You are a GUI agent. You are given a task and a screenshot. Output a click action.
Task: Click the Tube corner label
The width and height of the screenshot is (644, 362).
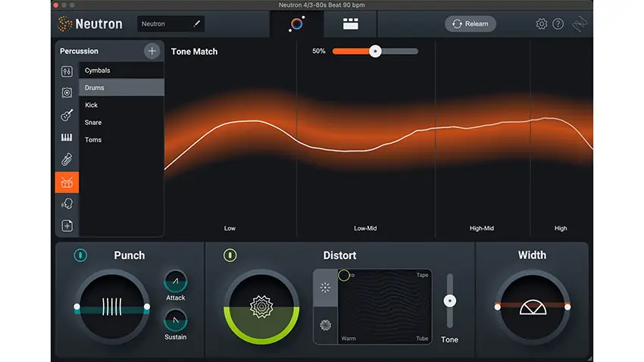(422, 339)
